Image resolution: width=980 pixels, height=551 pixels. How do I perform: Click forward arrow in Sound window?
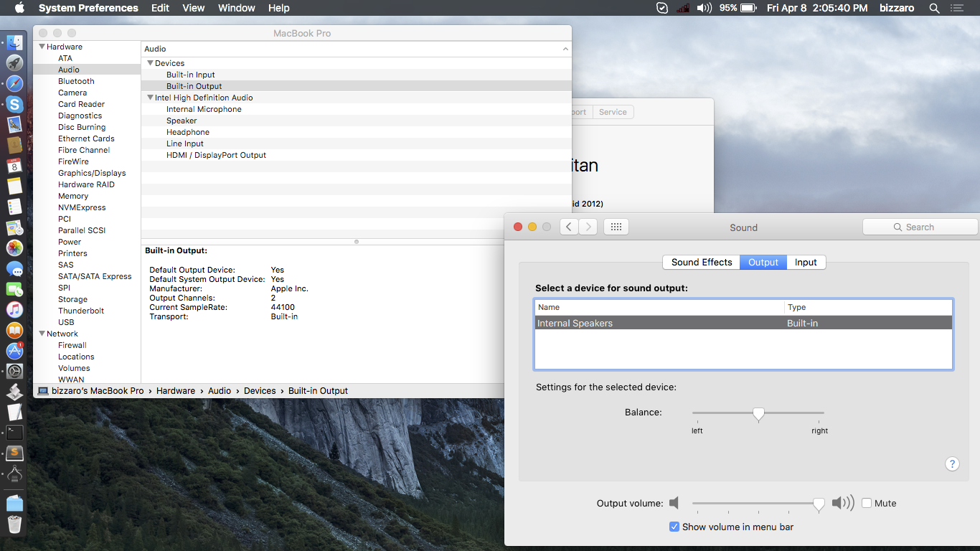click(588, 227)
